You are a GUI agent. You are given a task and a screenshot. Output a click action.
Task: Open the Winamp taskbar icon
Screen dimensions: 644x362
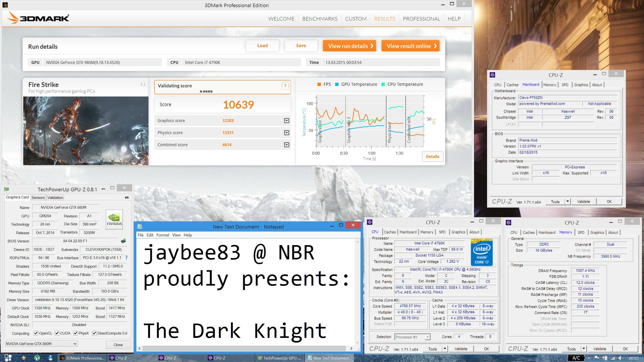click(x=23, y=358)
